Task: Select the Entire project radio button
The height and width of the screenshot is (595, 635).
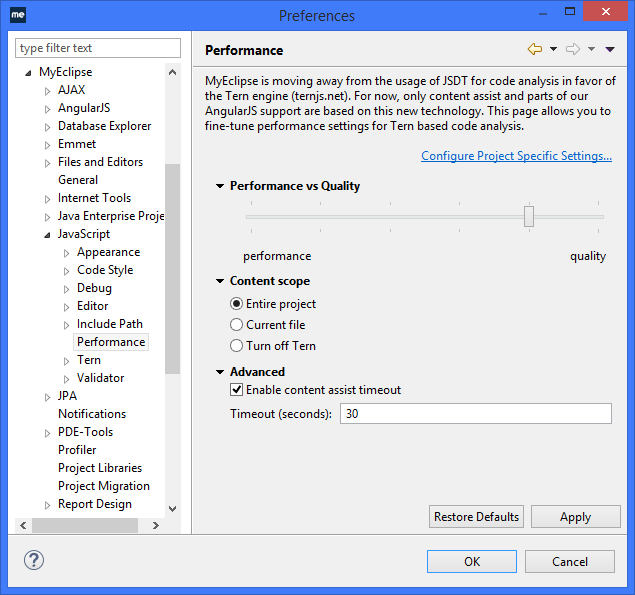Action: point(237,304)
